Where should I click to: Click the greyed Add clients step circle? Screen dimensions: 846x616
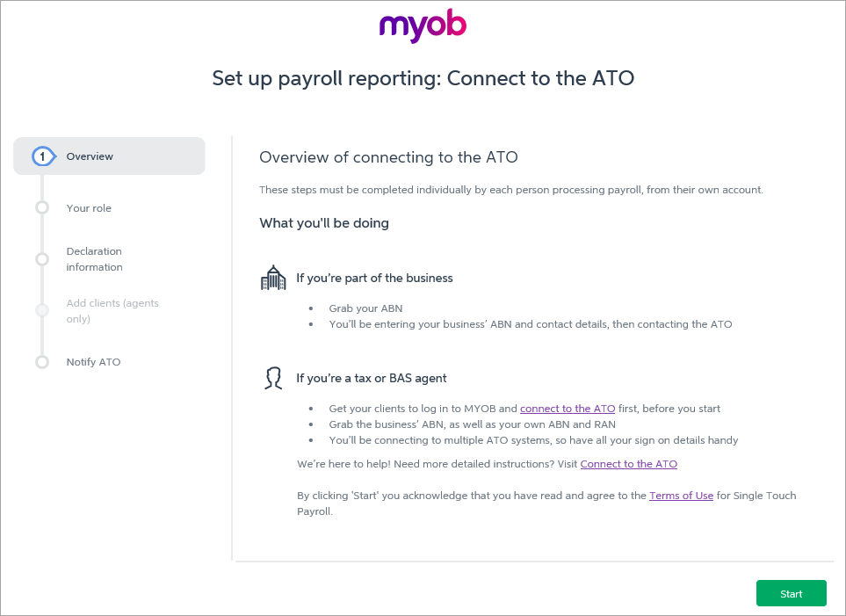[42, 310]
